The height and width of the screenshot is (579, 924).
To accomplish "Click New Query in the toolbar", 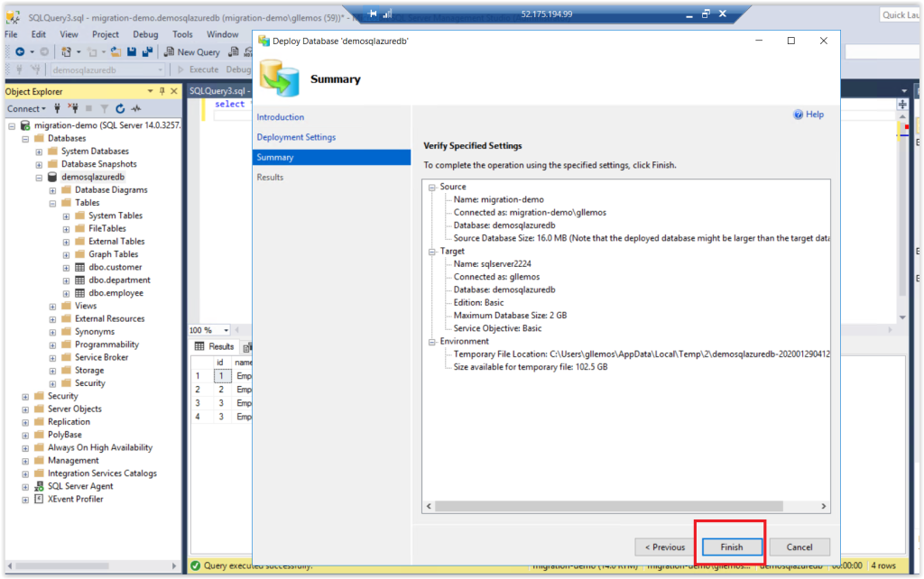I will (x=191, y=51).
